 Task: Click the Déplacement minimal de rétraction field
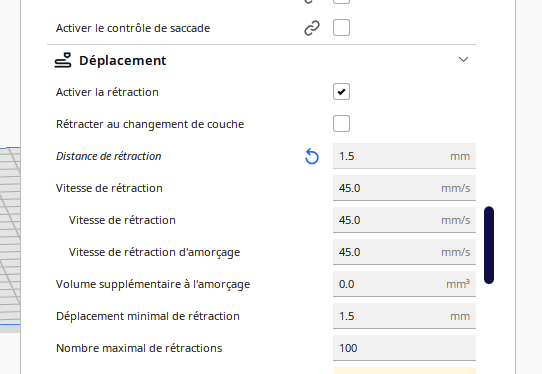404,316
